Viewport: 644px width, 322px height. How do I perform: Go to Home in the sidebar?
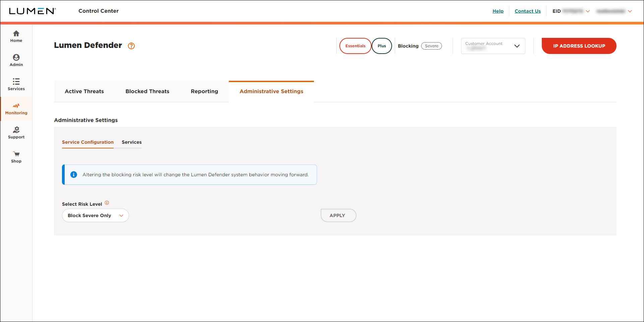click(16, 37)
